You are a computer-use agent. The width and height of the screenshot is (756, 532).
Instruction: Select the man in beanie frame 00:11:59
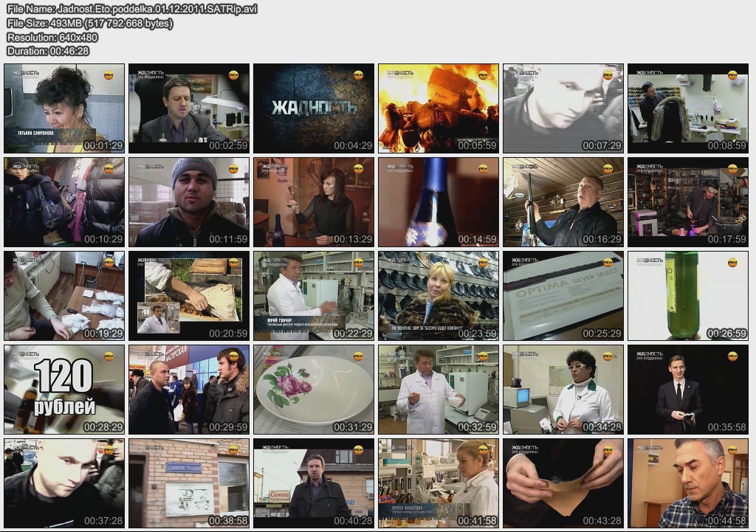pos(189,202)
